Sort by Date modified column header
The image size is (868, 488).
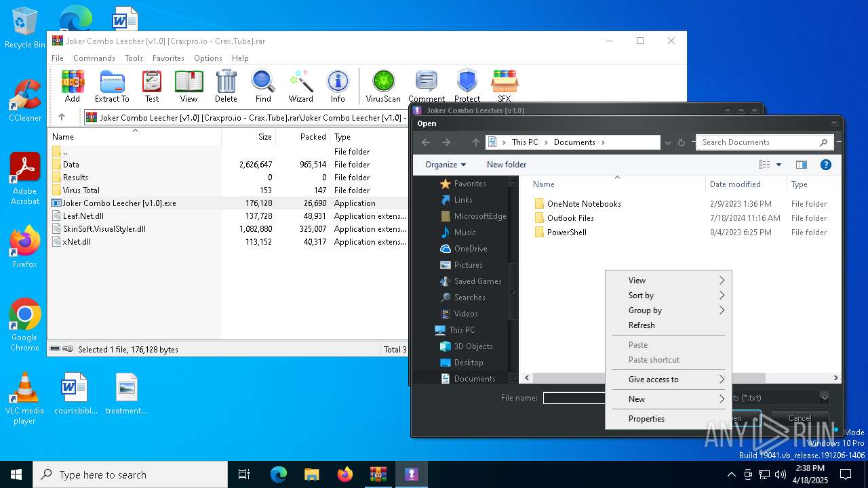coord(745,184)
